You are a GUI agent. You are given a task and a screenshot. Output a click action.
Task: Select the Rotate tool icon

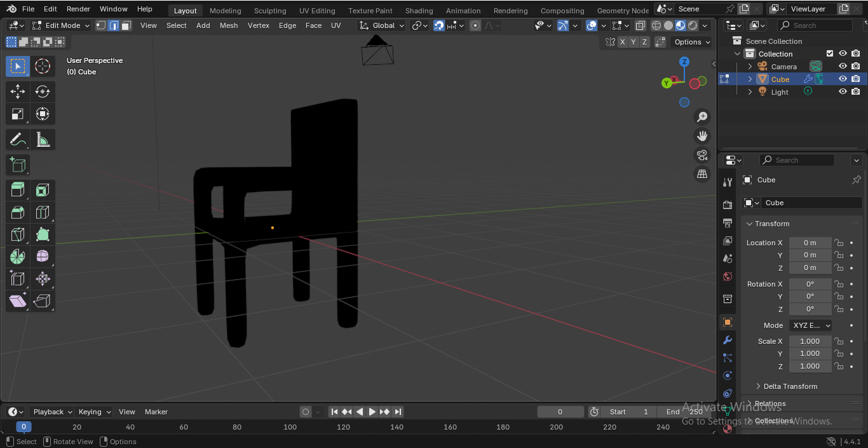[43, 92]
